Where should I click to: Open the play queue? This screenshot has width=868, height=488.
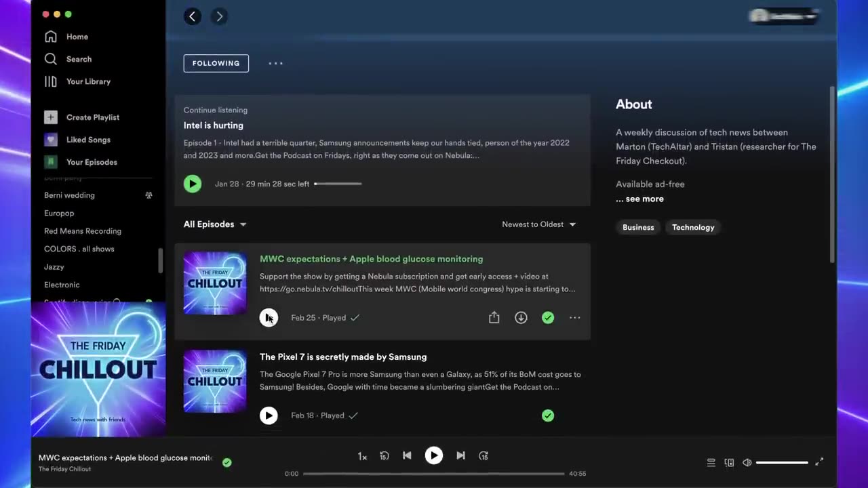tap(711, 462)
